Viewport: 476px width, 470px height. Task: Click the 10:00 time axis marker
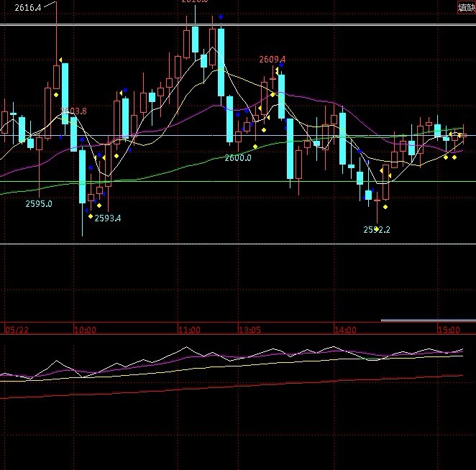point(85,330)
